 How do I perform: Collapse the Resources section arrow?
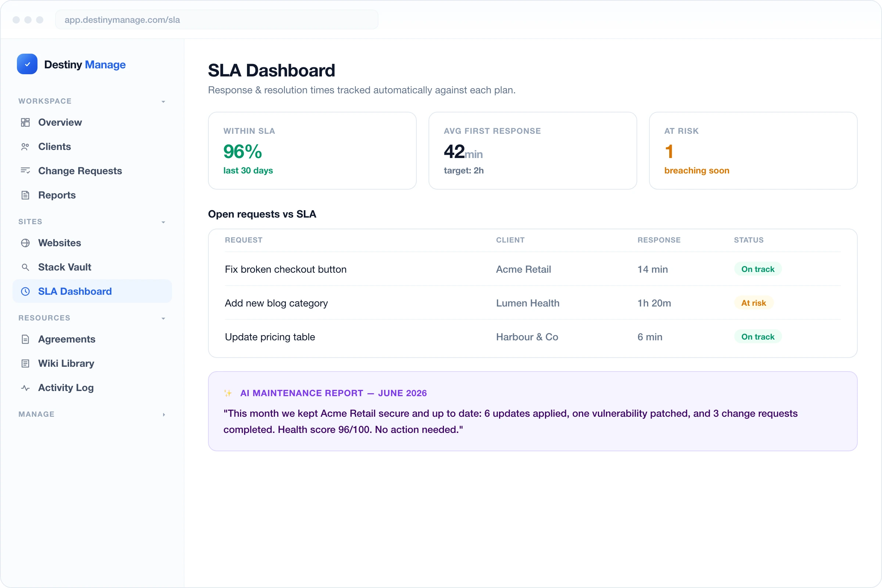click(164, 318)
